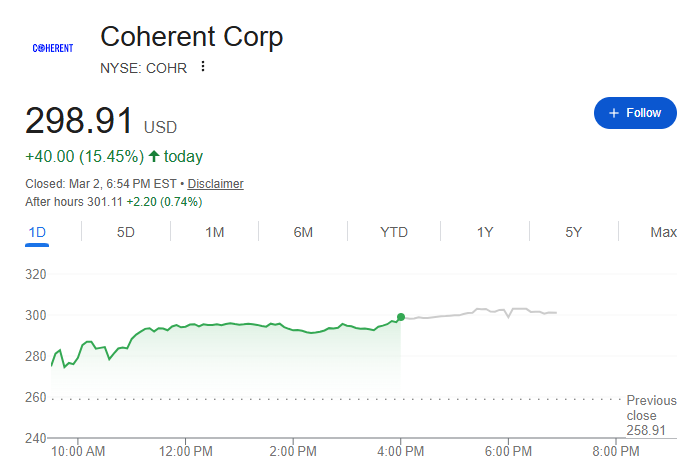Select the 5Y chart range

tap(573, 232)
